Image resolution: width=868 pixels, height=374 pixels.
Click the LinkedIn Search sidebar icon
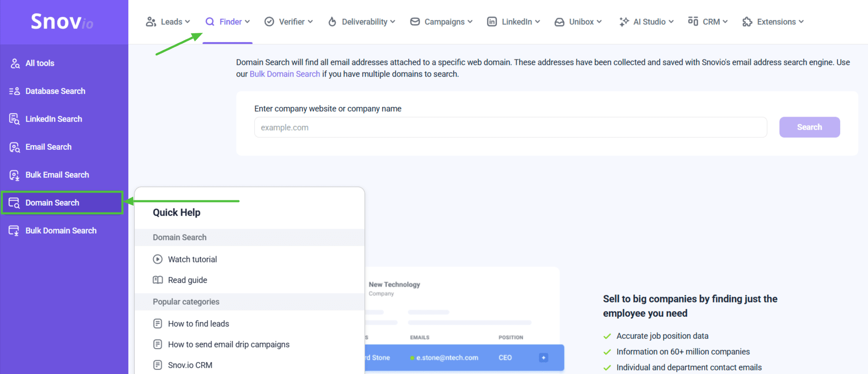(x=14, y=119)
